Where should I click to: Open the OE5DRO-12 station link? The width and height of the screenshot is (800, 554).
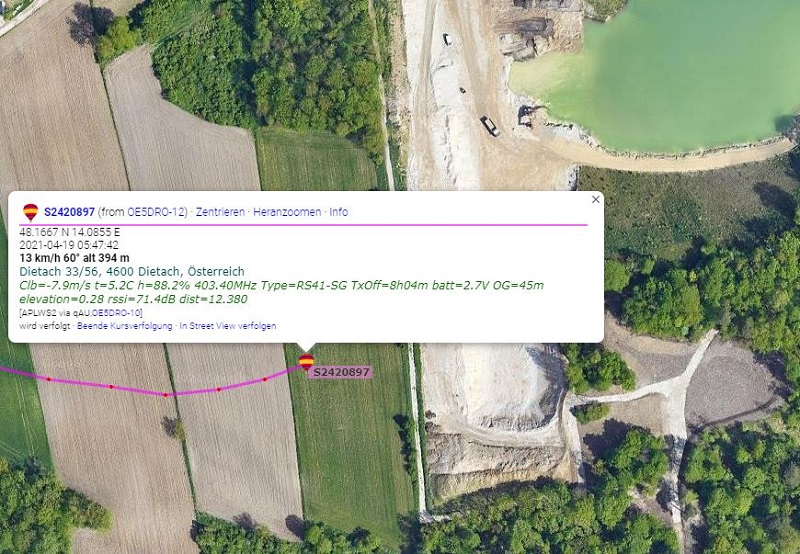(156, 212)
